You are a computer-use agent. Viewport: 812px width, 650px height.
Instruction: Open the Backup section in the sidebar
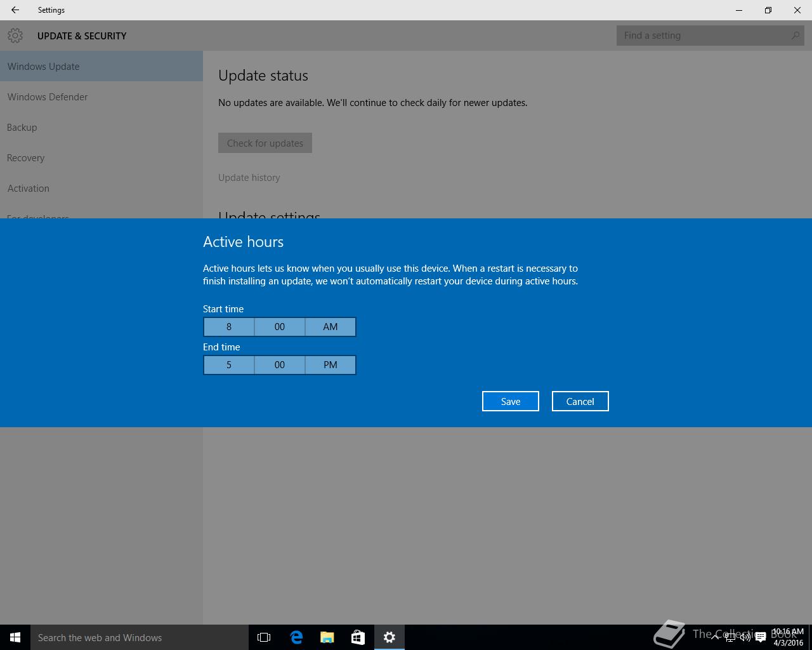101,127
